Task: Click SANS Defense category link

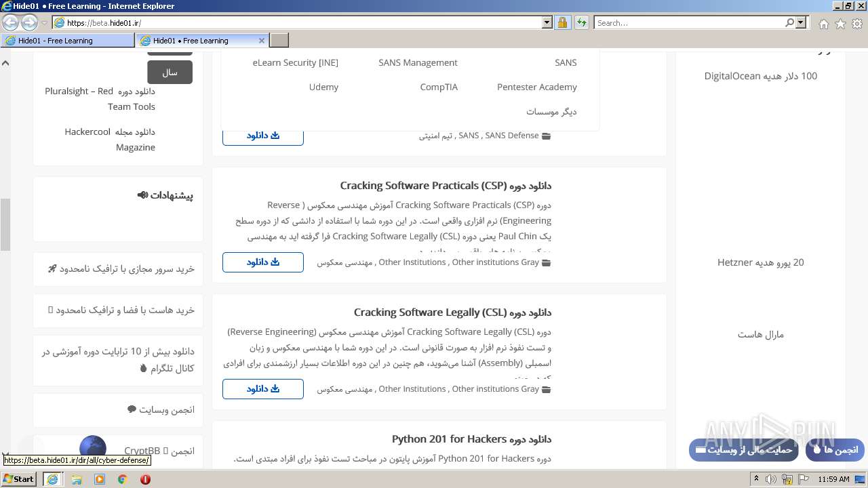Action: (x=512, y=136)
